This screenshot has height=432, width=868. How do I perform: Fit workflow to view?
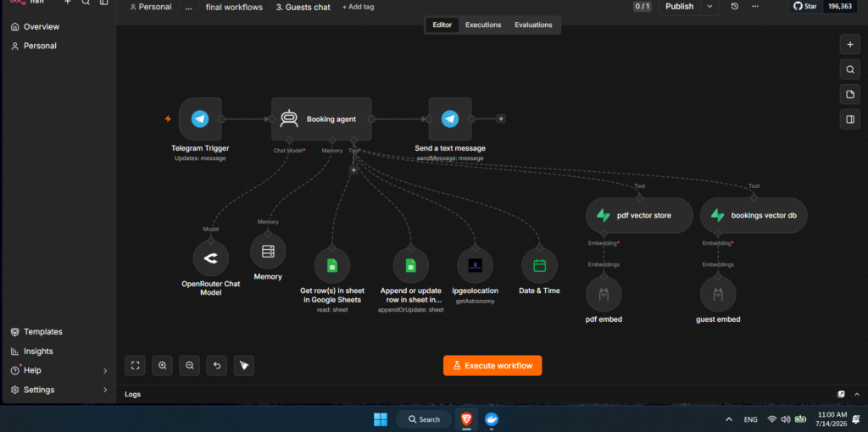tap(135, 366)
